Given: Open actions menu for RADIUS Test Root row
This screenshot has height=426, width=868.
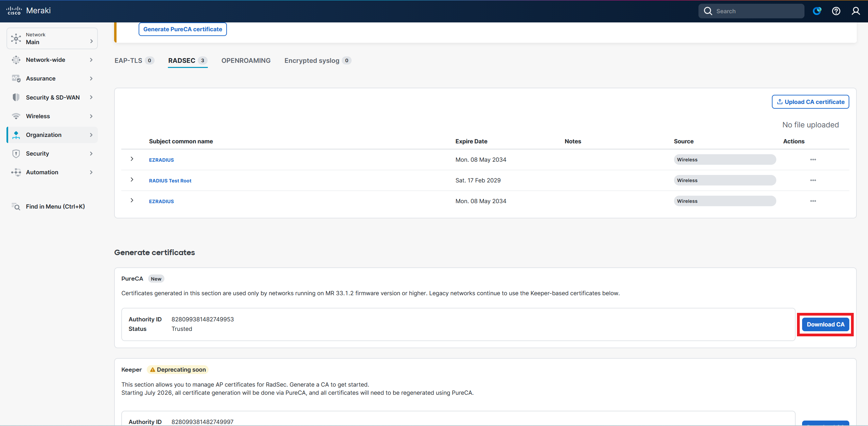Looking at the screenshot, I should click(x=813, y=180).
